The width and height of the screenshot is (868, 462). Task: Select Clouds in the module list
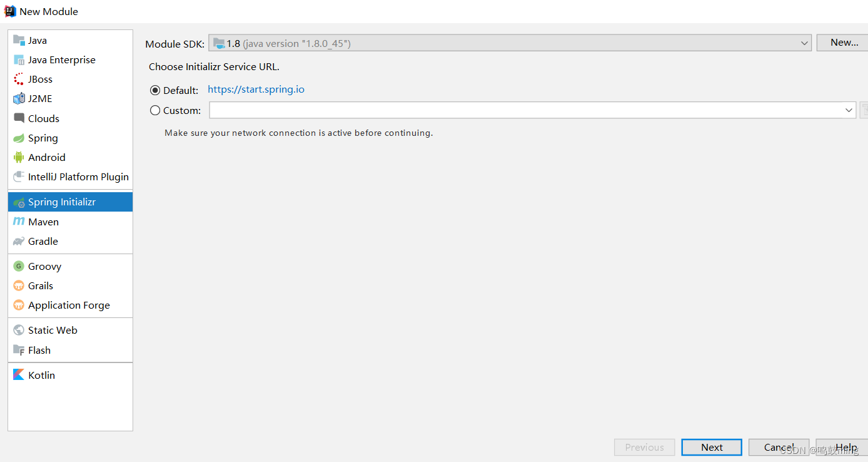pyautogui.click(x=70, y=118)
